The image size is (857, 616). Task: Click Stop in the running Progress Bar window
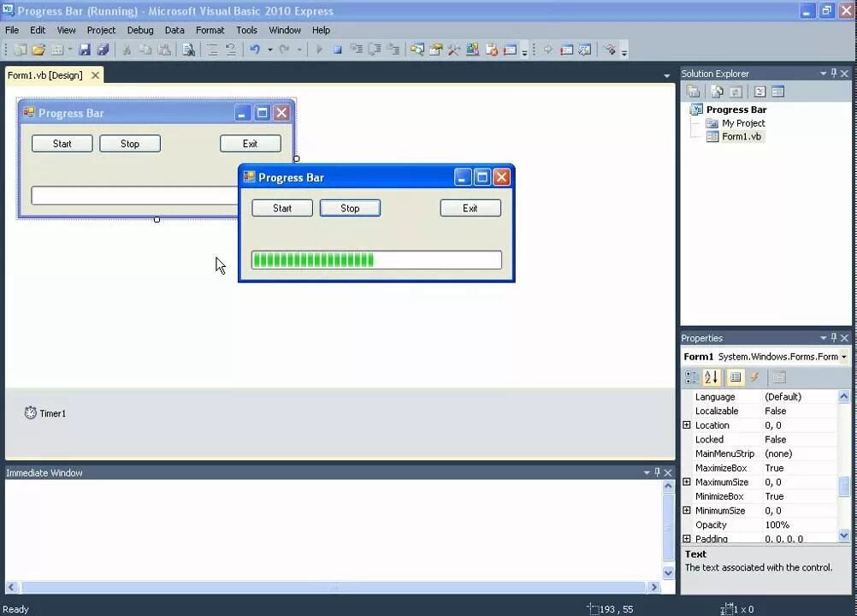(350, 208)
